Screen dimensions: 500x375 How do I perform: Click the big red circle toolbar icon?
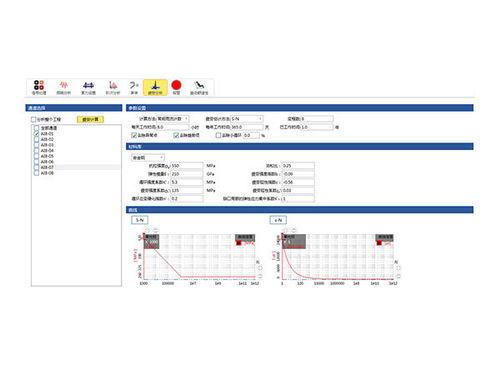tap(176, 86)
